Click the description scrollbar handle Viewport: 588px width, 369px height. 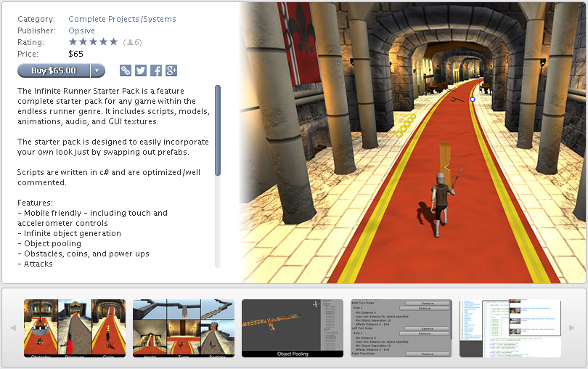pyautogui.click(x=218, y=130)
